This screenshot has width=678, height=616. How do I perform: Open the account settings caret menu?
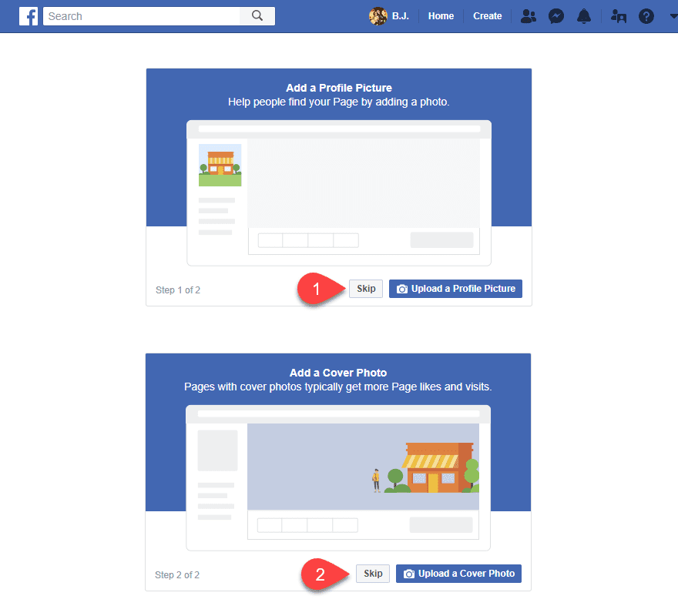(x=672, y=15)
